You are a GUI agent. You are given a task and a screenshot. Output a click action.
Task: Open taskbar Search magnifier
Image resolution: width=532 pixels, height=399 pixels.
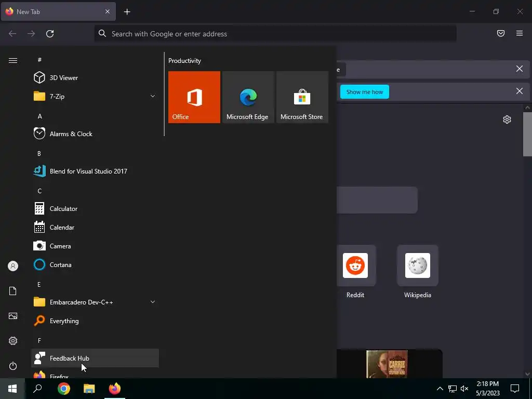click(37, 389)
